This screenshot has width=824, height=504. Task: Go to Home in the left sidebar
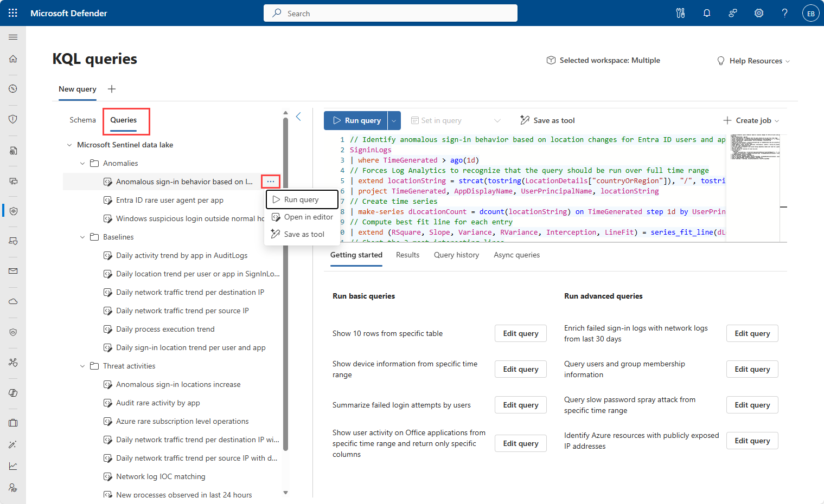click(x=13, y=59)
